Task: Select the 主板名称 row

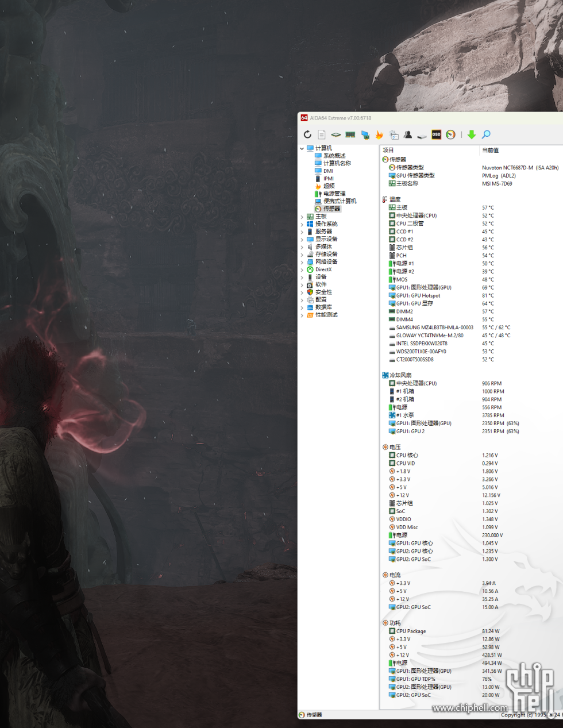Action: [x=471, y=183]
